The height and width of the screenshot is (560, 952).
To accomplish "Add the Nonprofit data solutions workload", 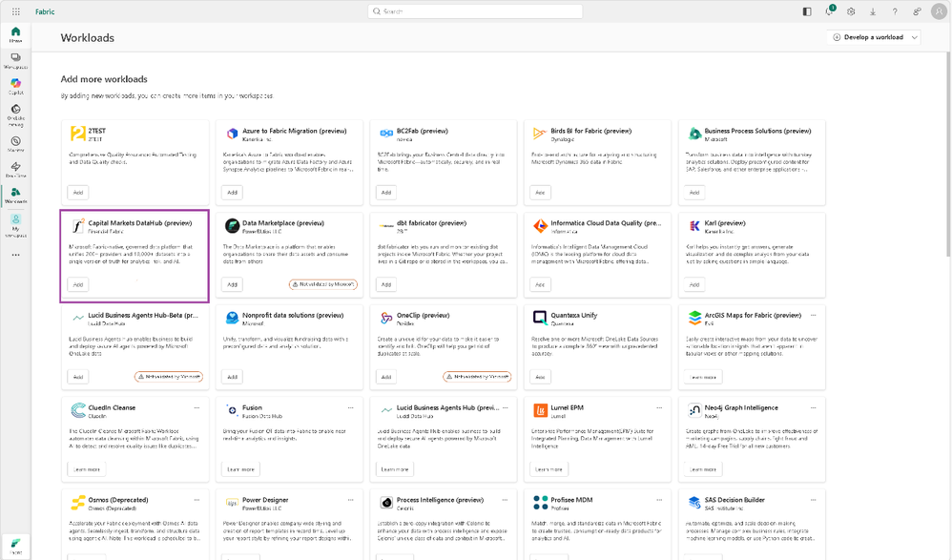I will 232,377.
